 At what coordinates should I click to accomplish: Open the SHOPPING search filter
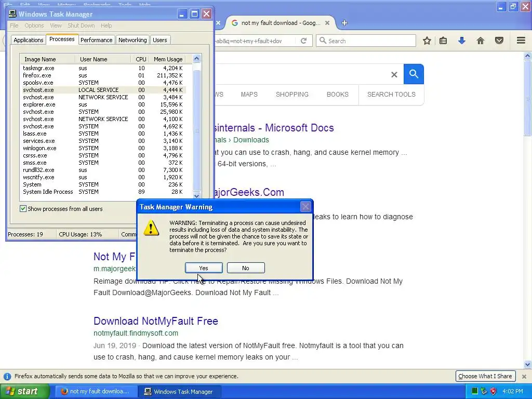(x=292, y=95)
